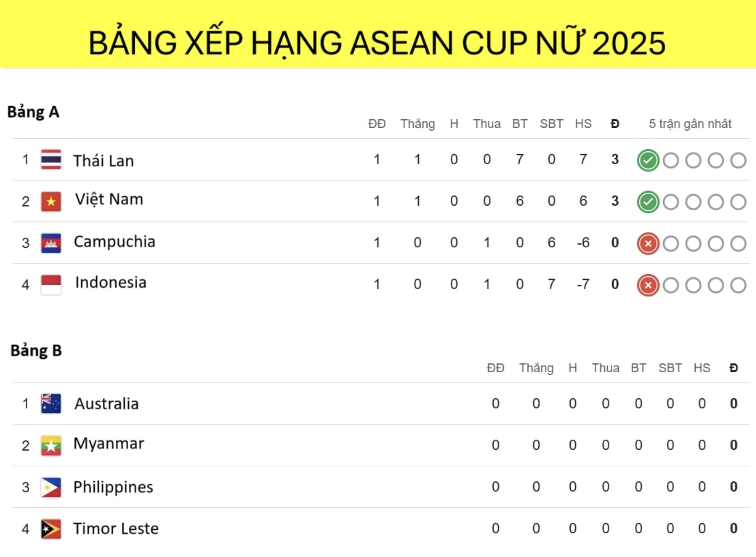The image size is (756, 557).
Task: Click Việt Nam's green win checkmark
Action: point(648,202)
